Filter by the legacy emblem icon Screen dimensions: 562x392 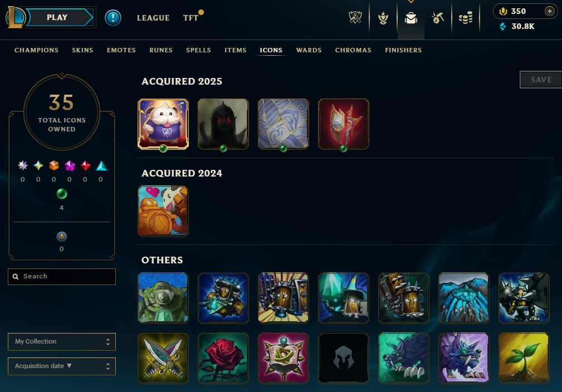pos(62,237)
